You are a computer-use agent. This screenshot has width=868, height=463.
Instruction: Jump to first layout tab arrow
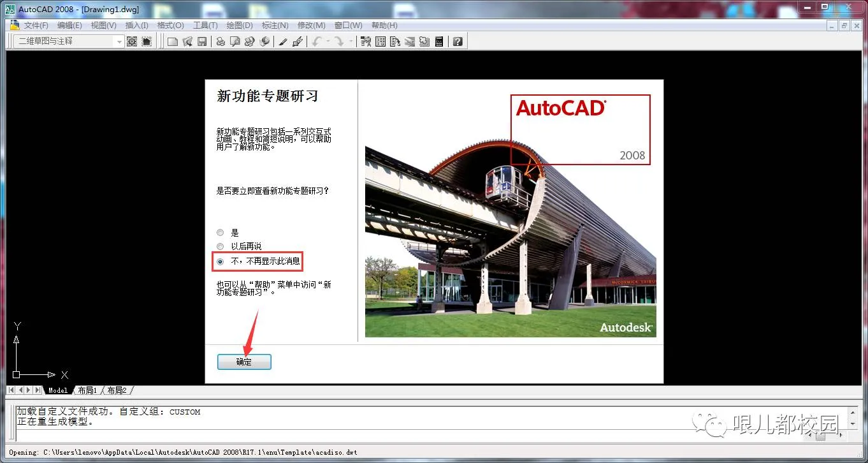tap(11, 390)
